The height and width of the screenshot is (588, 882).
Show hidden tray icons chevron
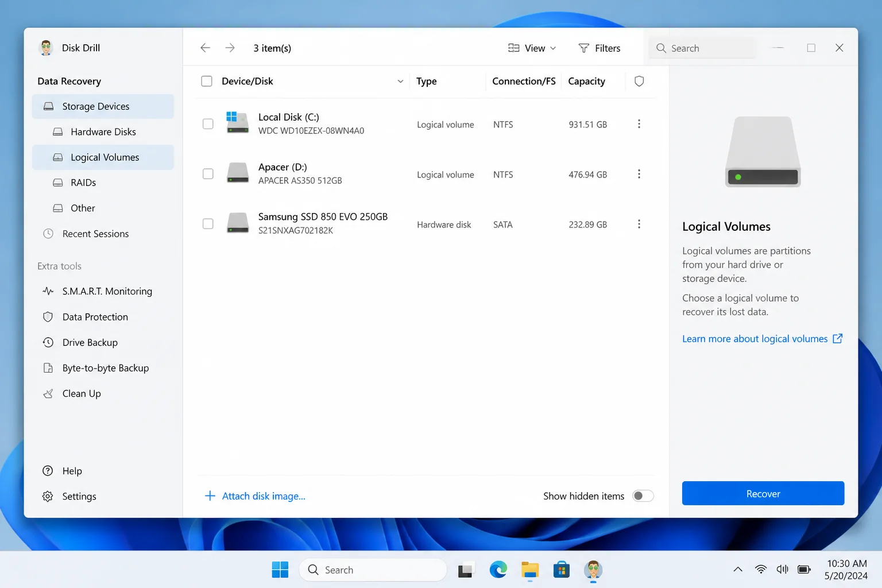click(738, 569)
